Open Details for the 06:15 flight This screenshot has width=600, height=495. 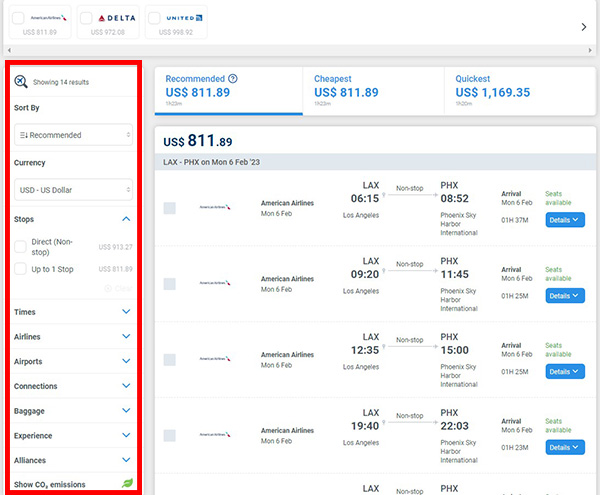565,220
